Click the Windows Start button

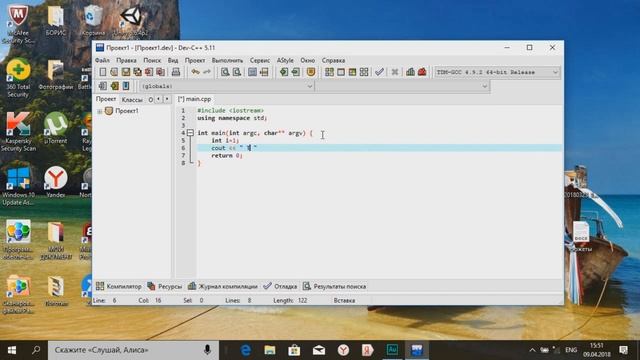pyautogui.click(x=12, y=350)
